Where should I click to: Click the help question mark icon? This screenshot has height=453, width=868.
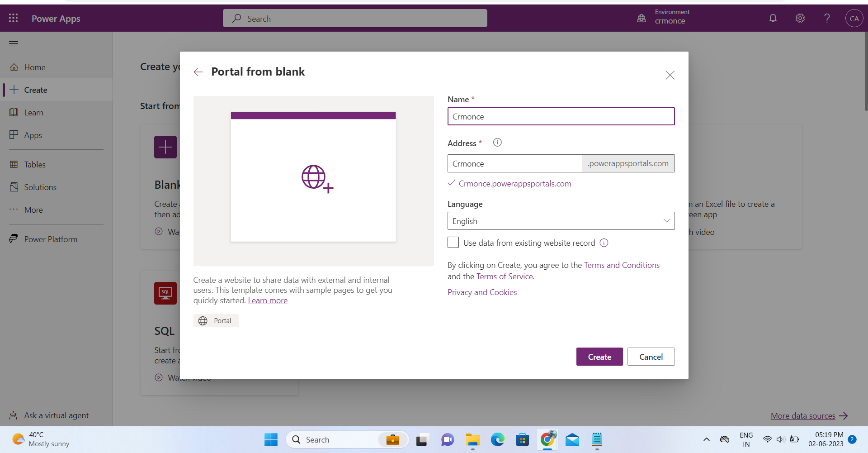(827, 18)
